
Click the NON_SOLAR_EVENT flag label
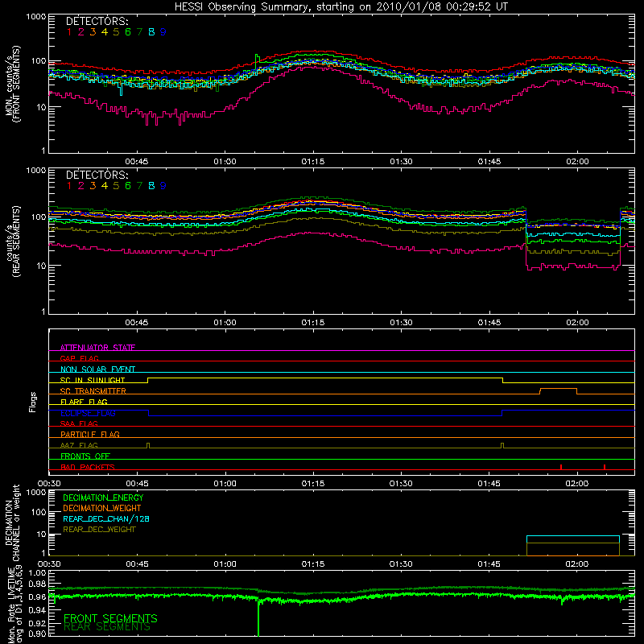97,369
